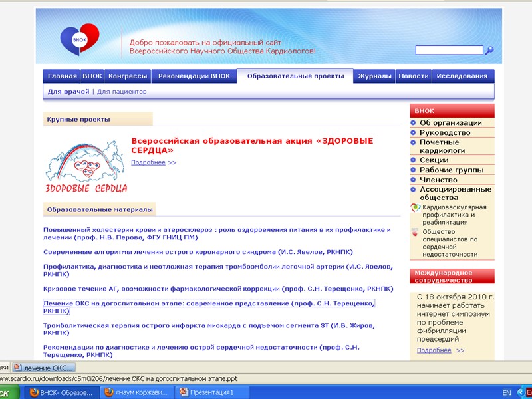Open Рекомендации по острой сердечной недостаточности link
Image resolution: width=532 pixels, height=399 pixels.
201,351
